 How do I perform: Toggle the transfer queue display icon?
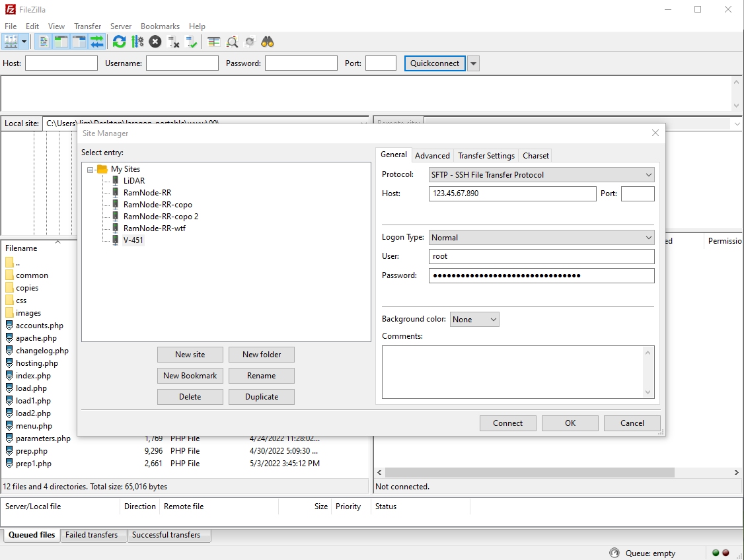click(x=96, y=42)
